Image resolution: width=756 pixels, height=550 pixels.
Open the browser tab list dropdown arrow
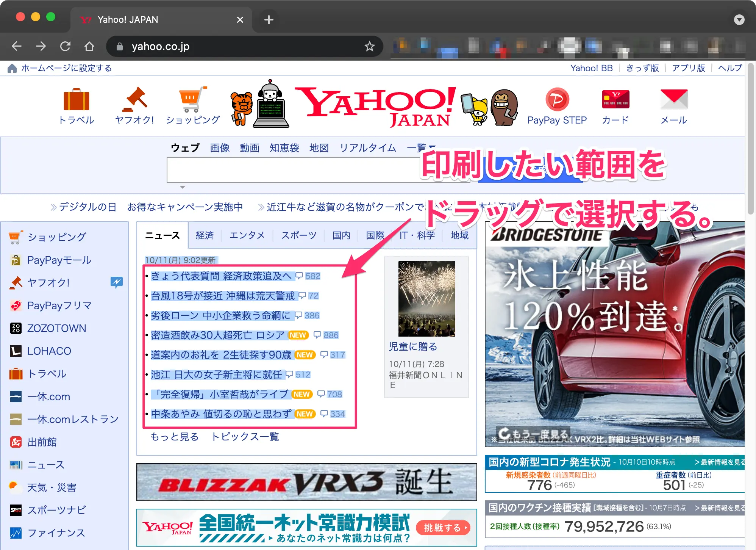(739, 20)
